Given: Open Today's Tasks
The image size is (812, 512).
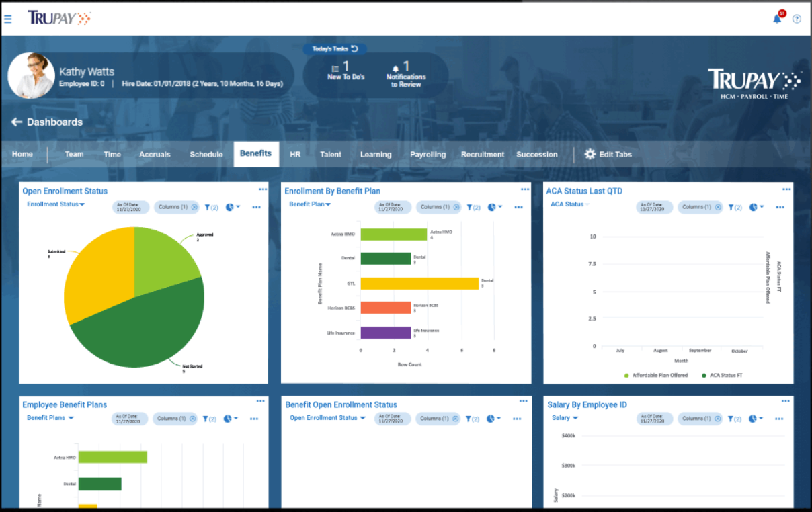Looking at the screenshot, I should coord(334,48).
